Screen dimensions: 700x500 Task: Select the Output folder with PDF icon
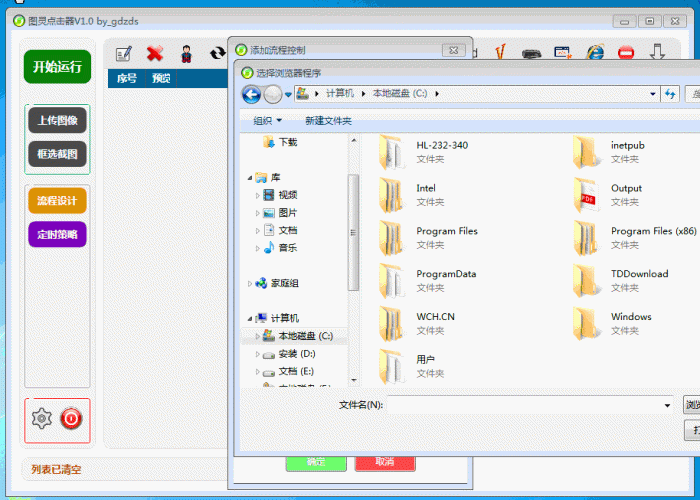[x=608, y=195]
